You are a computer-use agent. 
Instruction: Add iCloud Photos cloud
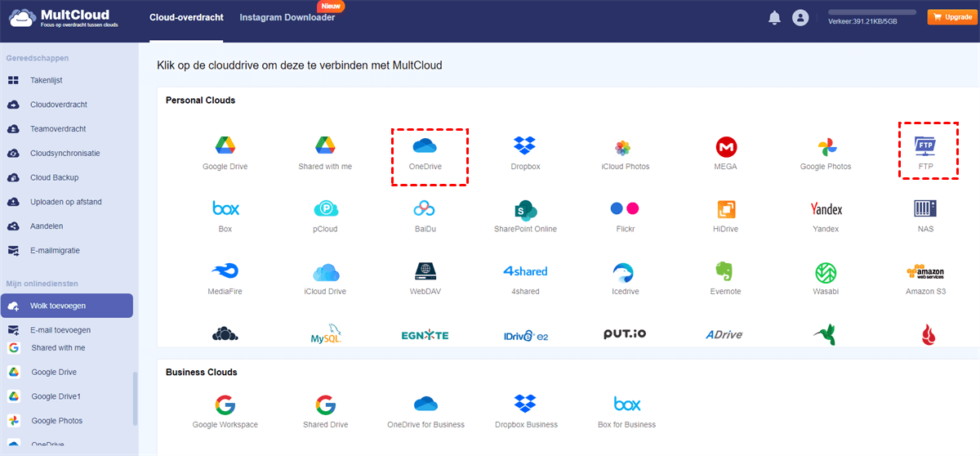point(625,154)
